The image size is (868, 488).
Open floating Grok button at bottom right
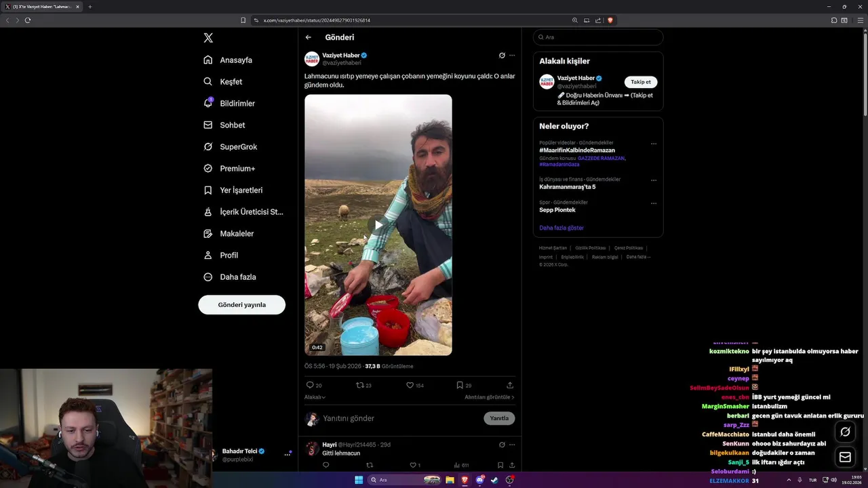[845, 432]
